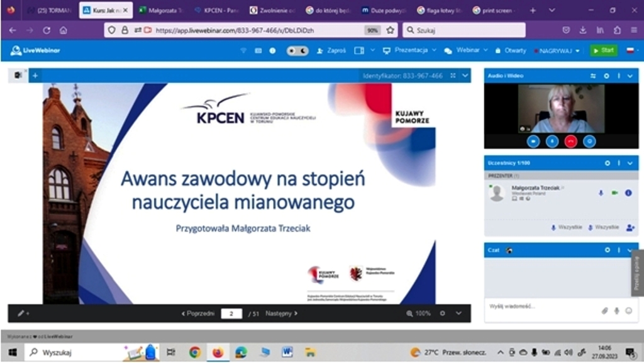This screenshot has width=644, height=363.
Task: Toggle microphone in video preview
Action: pos(552,142)
